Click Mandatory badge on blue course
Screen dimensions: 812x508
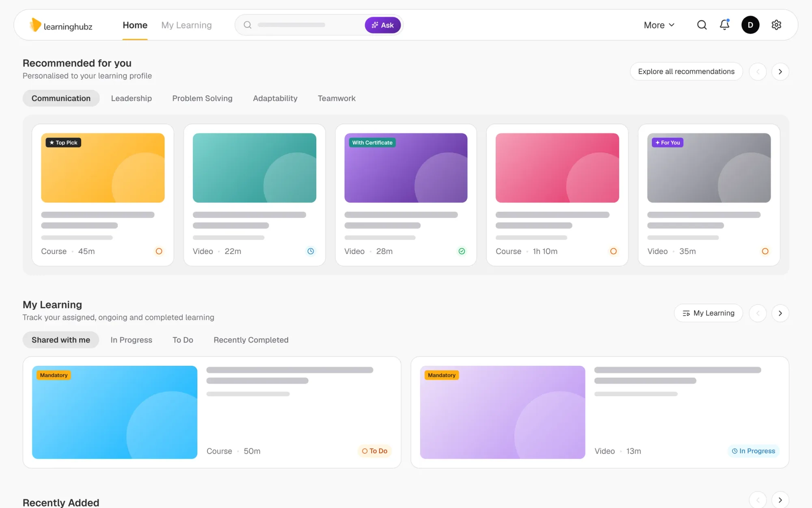pos(54,375)
